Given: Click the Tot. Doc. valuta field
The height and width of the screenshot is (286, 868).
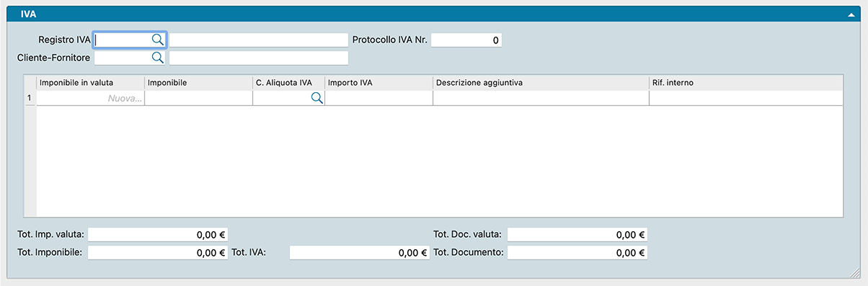Looking at the screenshot, I should [x=577, y=234].
